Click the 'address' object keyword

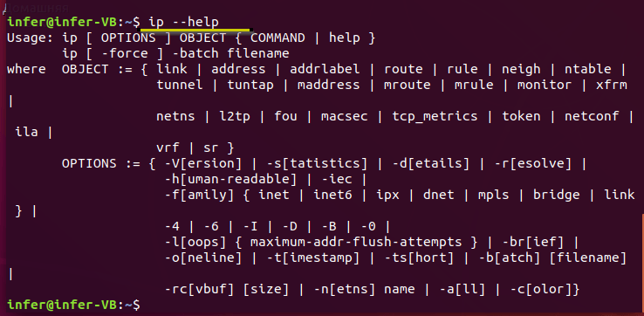tap(238, 69)
